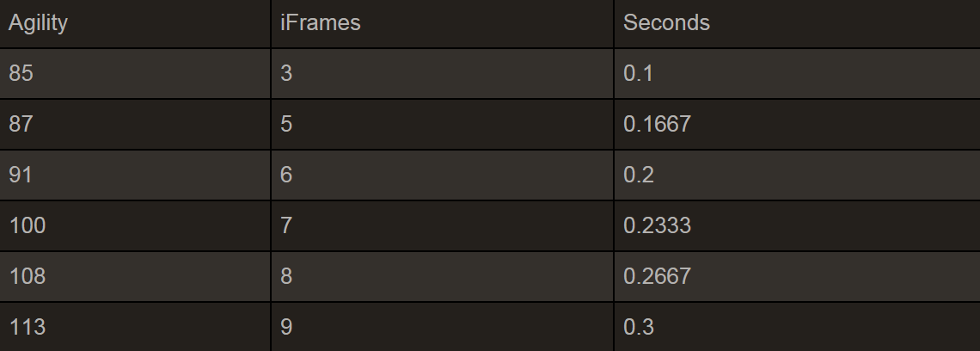
Task: Select the Agility cell showing 100
Action: click(28, 226)
